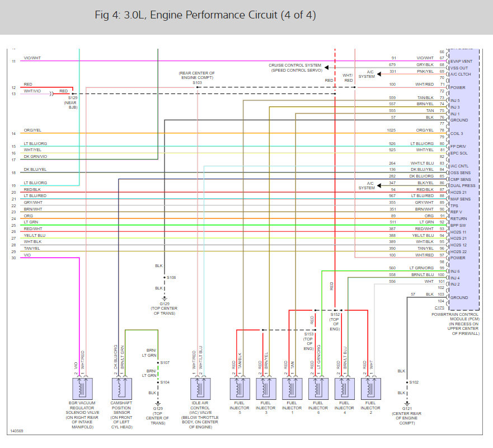
Task: Click the INJ 6 pin label
Action: (x=455, y=271)
